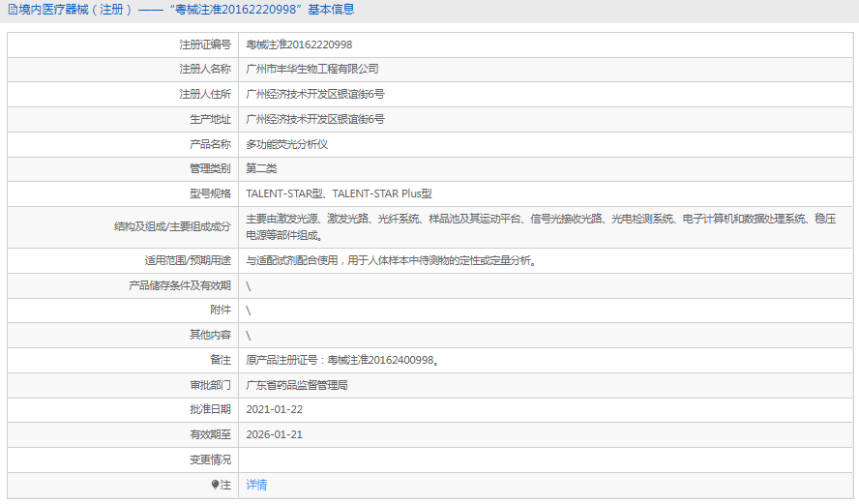Viewport: 859px width, 504px height.
Task: Click the 产品储存条件及有效期 label
Action: 180,285
